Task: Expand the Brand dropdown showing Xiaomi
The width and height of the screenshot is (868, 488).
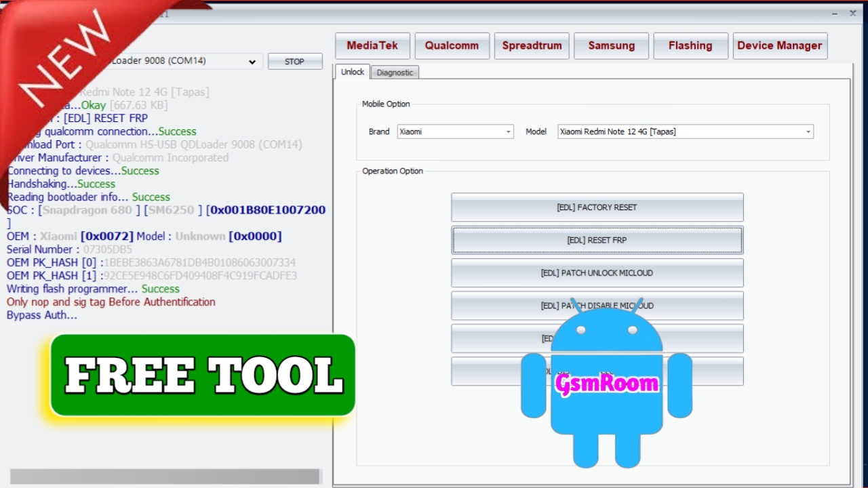Action: 455,132
